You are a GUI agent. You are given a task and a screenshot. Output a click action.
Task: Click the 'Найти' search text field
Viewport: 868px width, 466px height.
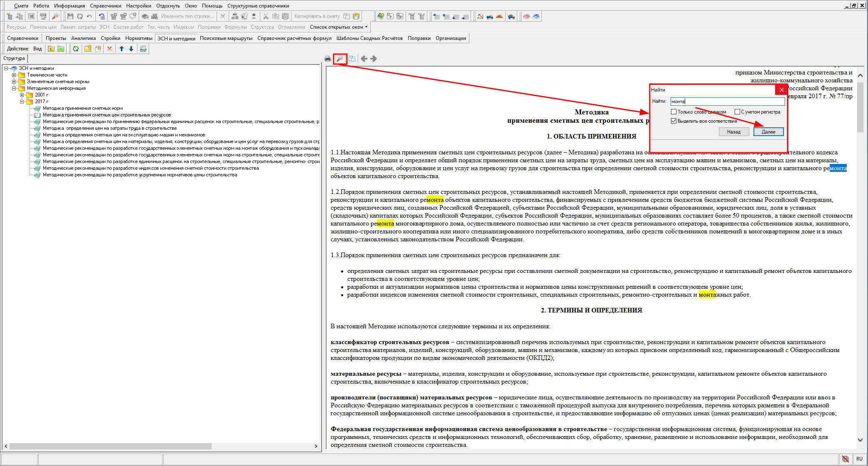[727, 102]
